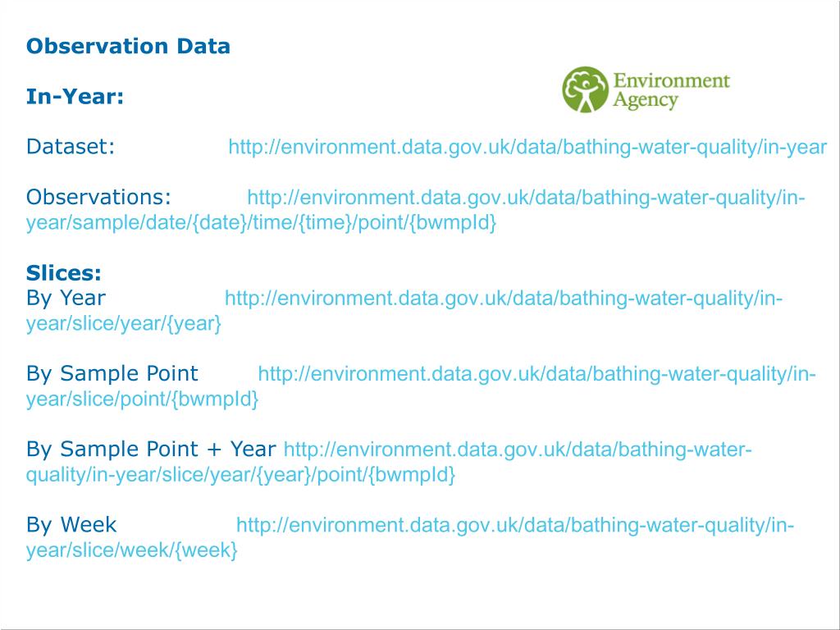Image resolution: width=840 pixels, height=630 pixels.
Task: Open the By Week slice URL
Action: (x=410, y=537)
